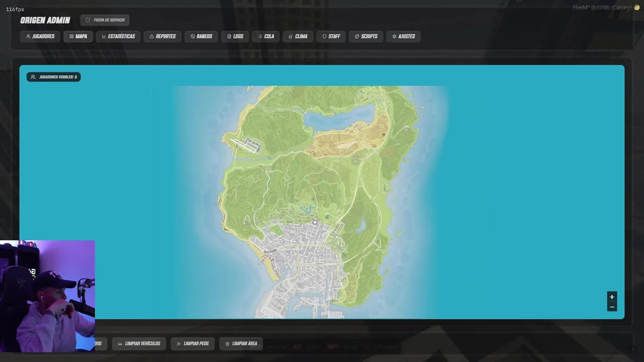The width and height of the screenshot is (644, 362).
Task: Select the Mapa tab
Action: point(78,36)
